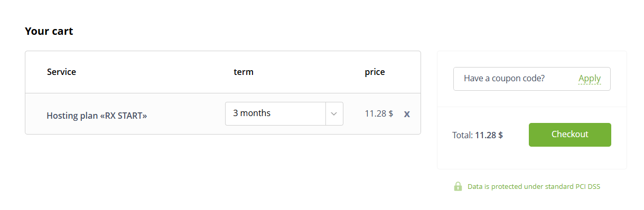Screen dimensions: 644x210
Task: Apply the coupon code link
Action: 590,79
